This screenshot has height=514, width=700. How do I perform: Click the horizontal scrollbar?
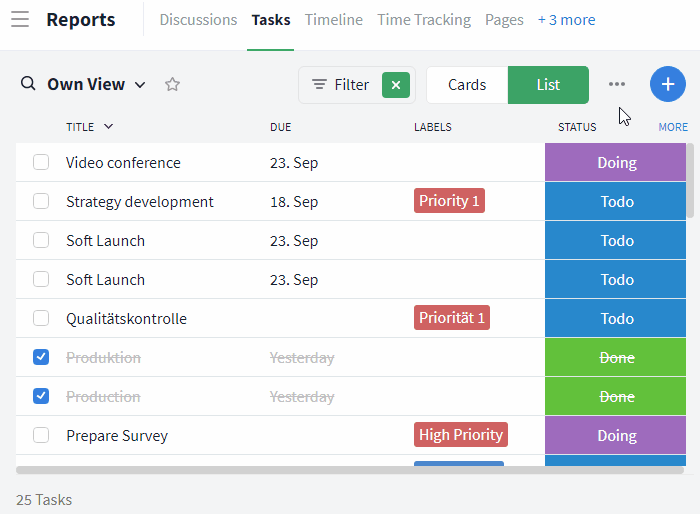(x=350, y=470)
